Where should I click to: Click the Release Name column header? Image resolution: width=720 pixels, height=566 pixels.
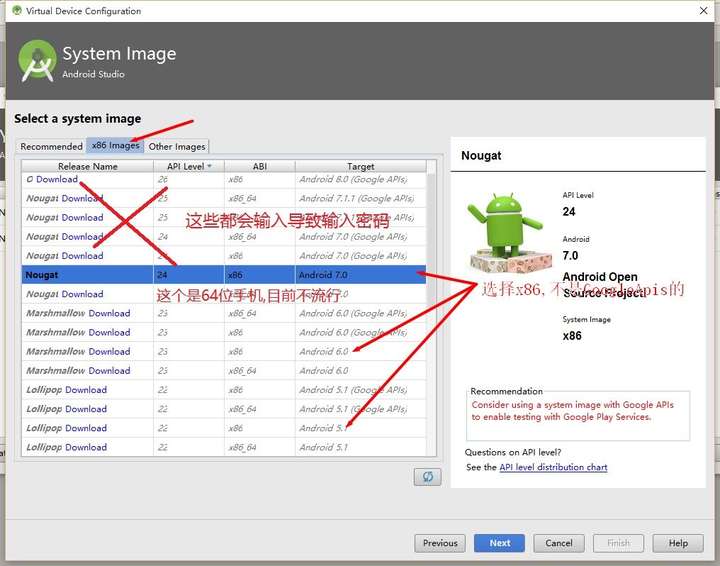[87, 166]
